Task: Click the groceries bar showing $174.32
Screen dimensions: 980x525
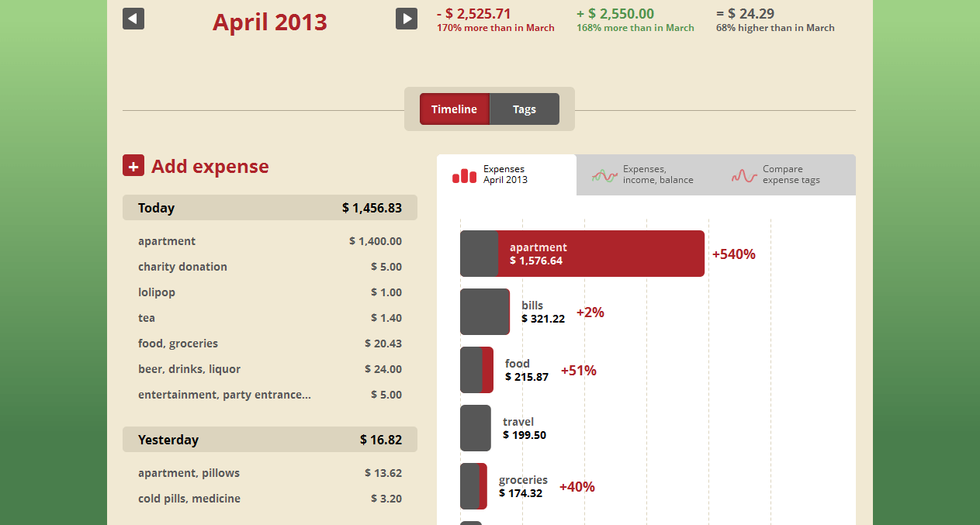Action: click(473, 486)
